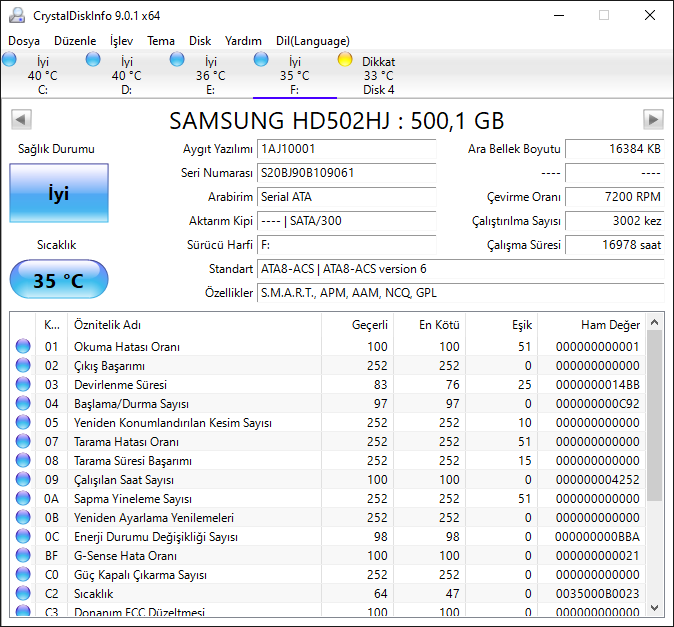The image size is (674, 627).
Task: Open the Dosya menu
Action: click(x=24, y=41)
